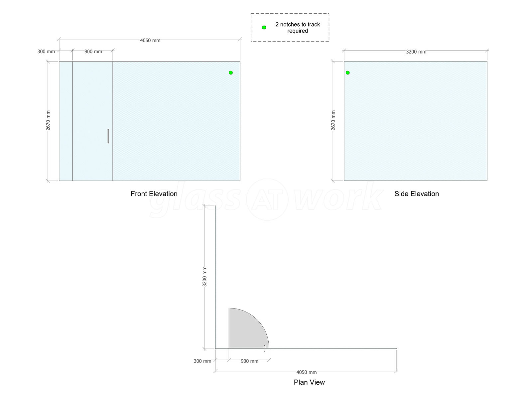Select the Side Elevation glass panel
This screenshot has width=532, height=399.
pyautogui.click(x=416, y=121)
